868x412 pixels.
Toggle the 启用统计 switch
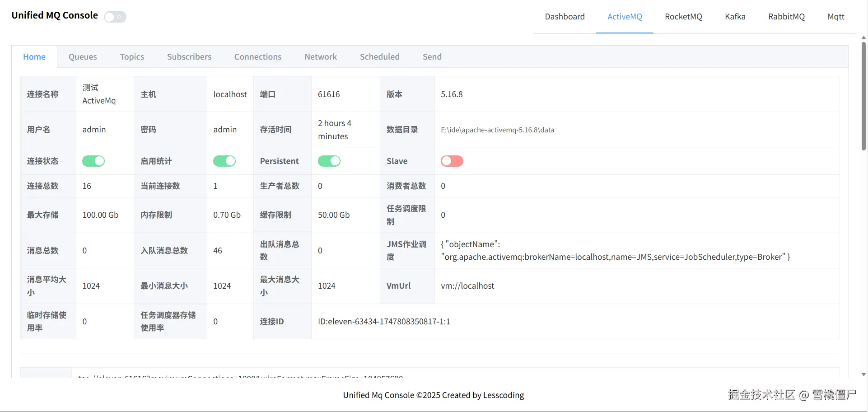224,161
